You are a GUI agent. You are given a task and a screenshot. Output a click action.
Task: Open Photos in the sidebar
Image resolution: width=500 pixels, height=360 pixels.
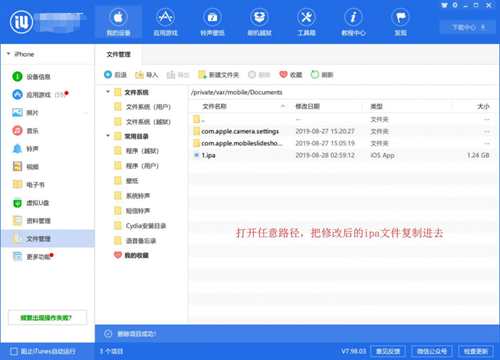click(25, 113)
